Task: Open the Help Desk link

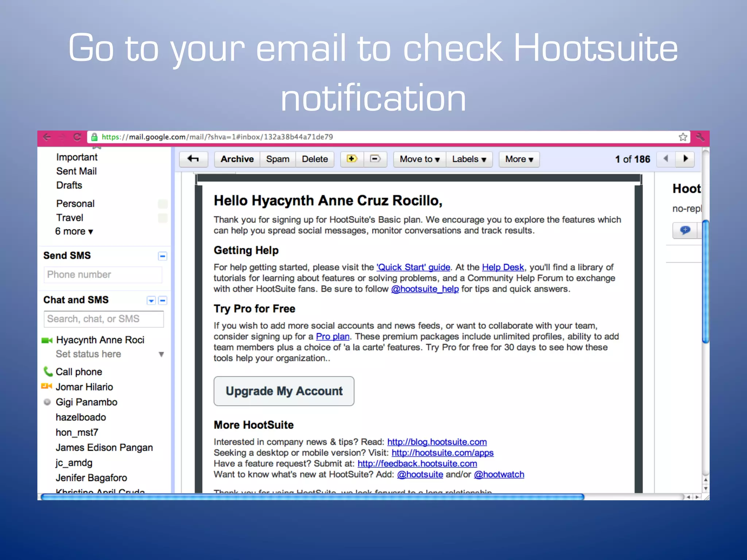Action: [x=503, y=267]
